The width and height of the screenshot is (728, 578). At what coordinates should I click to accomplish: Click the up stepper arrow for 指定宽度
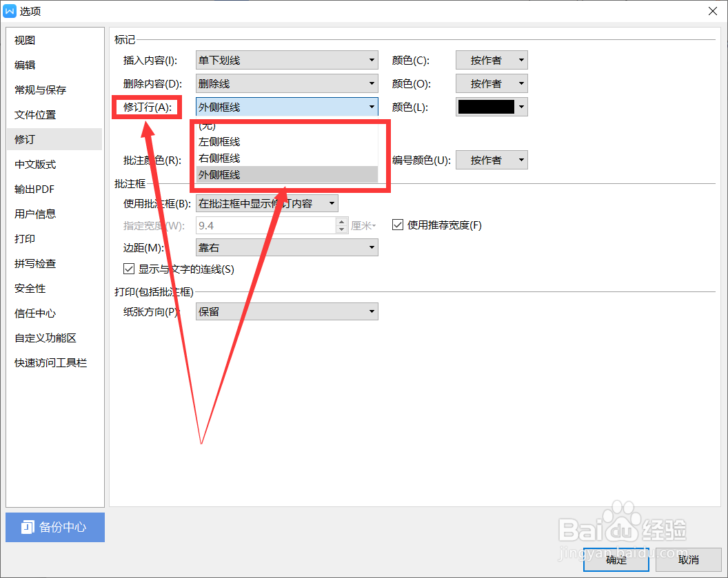pos(342,221)
